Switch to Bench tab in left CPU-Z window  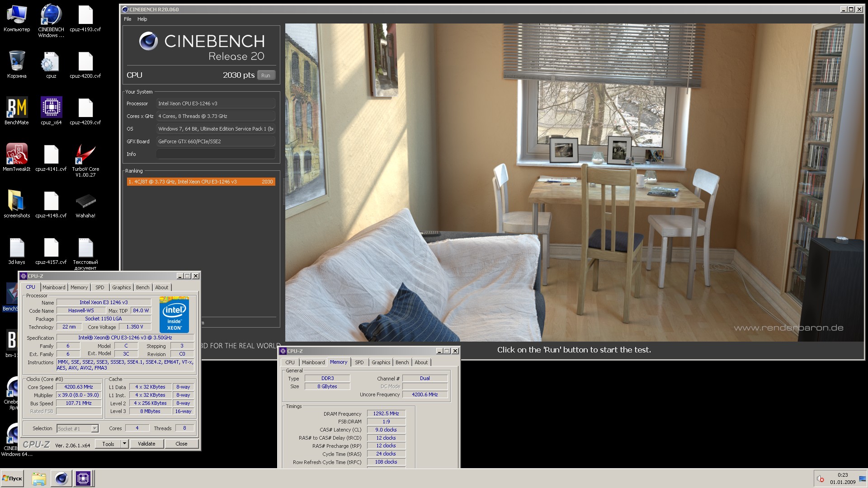(x=142, y=287)
